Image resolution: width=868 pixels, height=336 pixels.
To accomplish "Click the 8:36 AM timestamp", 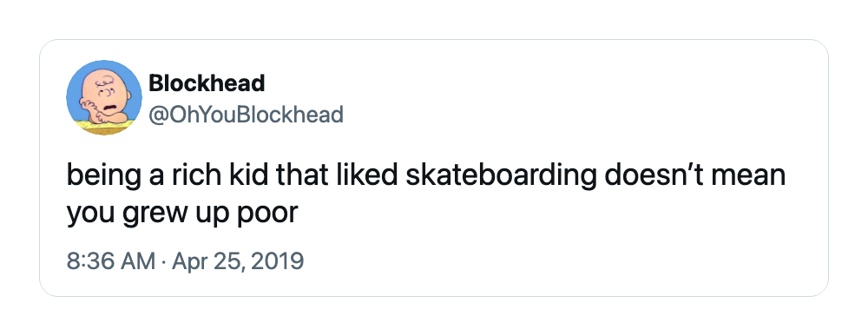I will click(111, 260).
